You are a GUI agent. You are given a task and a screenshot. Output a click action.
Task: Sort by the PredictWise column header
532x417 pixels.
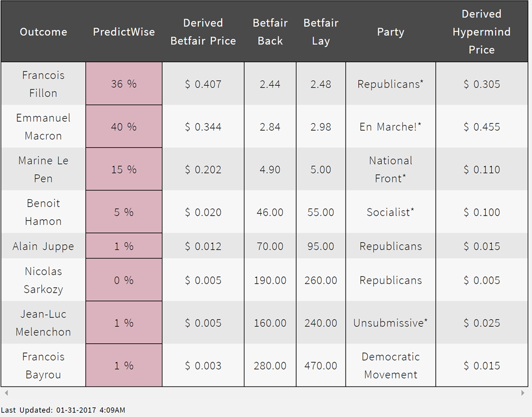coord(124,31)
